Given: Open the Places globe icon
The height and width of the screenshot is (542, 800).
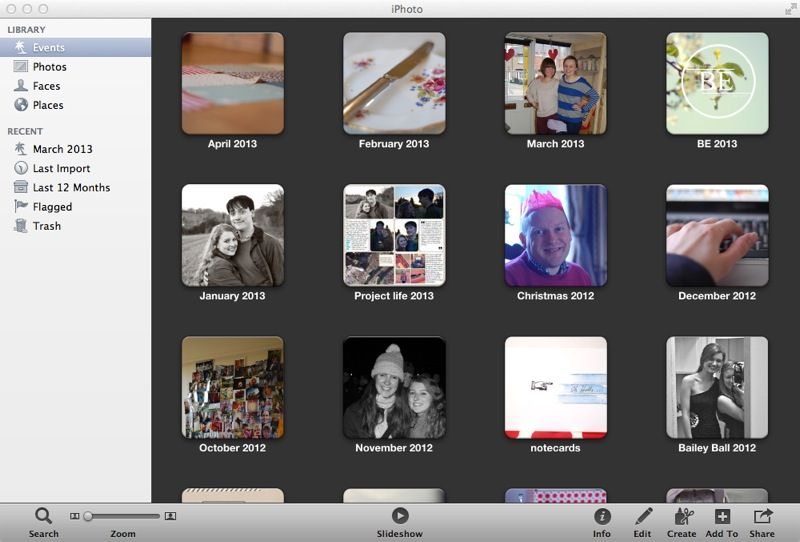Looking at the screenshot, I should pyautogui.click(x=21, y=105).
